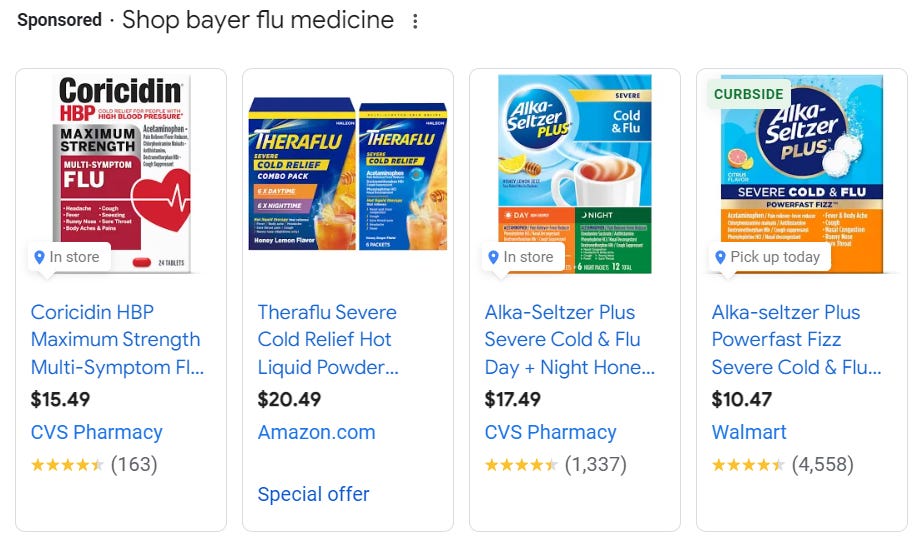
Task: Open the Theraflu combo pack image
Action: point(348,172)
